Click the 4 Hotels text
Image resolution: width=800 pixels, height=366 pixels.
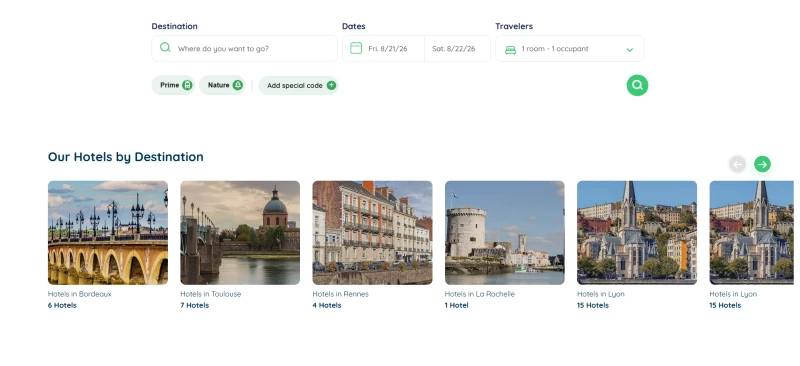point(327,305)
